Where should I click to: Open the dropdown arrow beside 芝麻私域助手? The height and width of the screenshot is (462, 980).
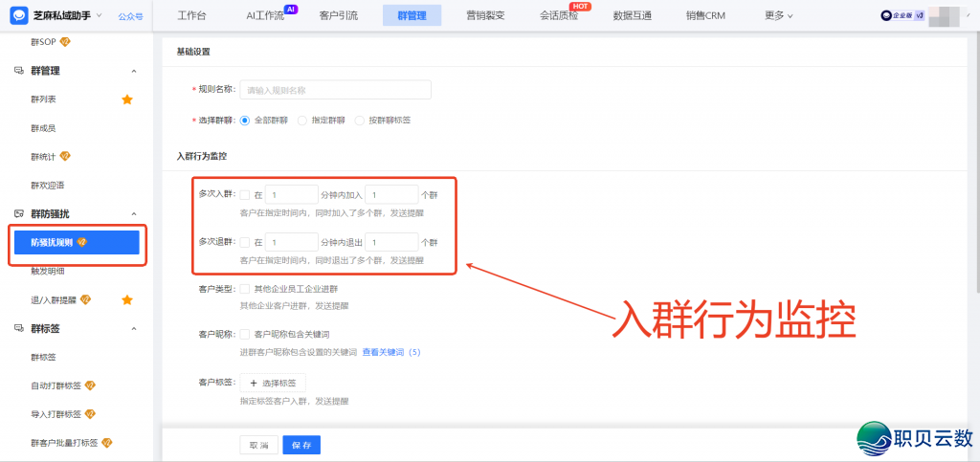pos(100,15)
